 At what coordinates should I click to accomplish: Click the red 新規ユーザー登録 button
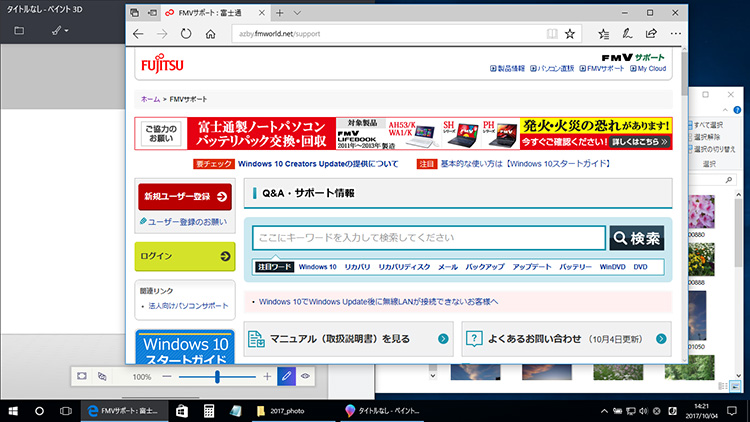(x=185, y=196)
